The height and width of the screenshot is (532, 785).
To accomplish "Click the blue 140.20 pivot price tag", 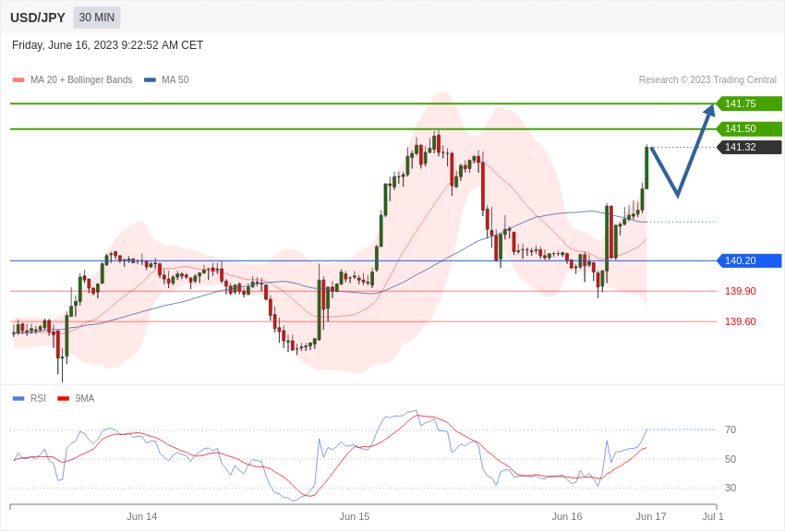I will coord(749,260).
